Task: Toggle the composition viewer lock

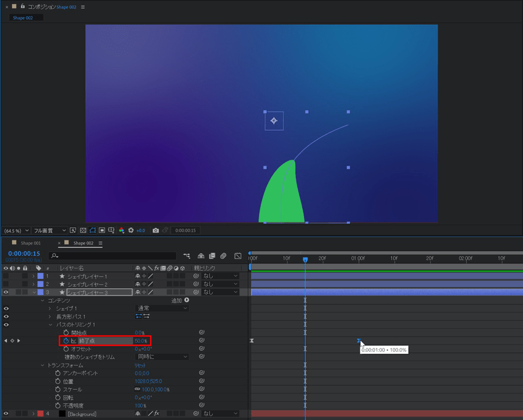Action: [x=22, y=6]
